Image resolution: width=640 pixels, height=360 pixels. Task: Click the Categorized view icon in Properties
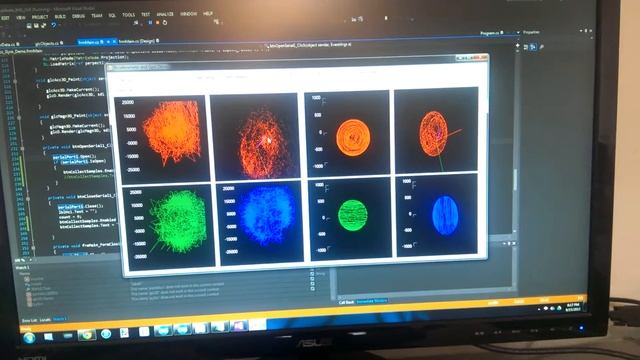526,47
